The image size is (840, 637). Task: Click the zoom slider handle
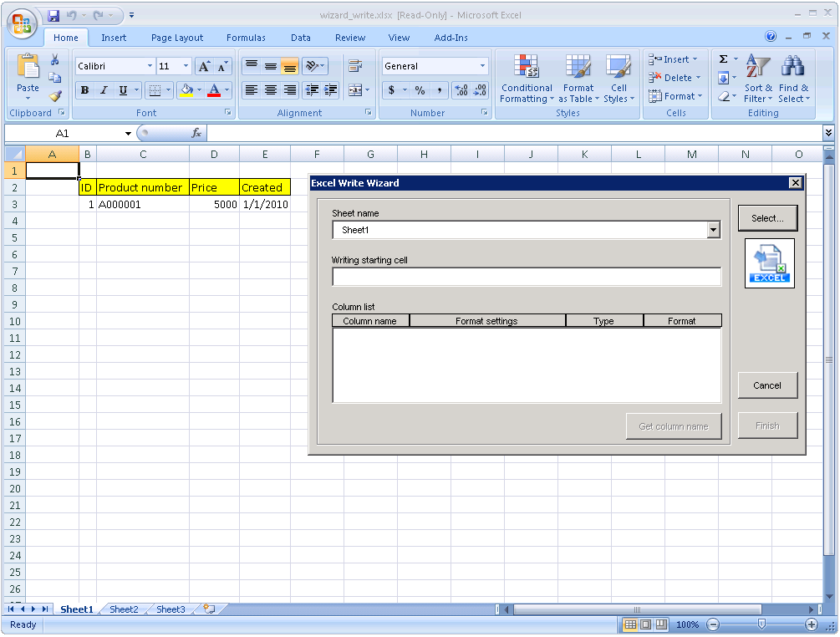coord(761,624)
